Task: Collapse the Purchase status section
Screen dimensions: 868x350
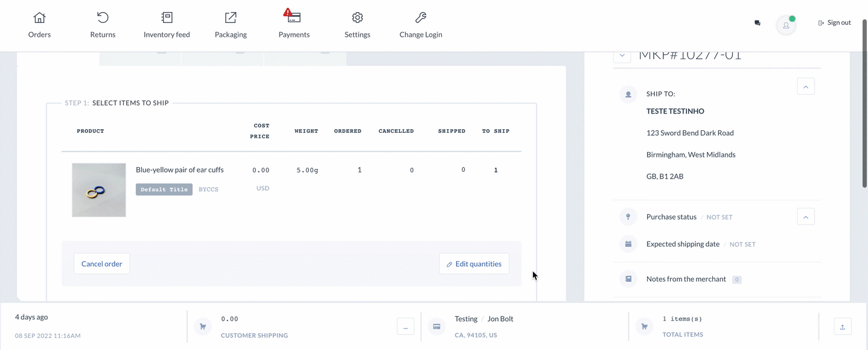Action: pyautogui.click(x=806, y=217)
